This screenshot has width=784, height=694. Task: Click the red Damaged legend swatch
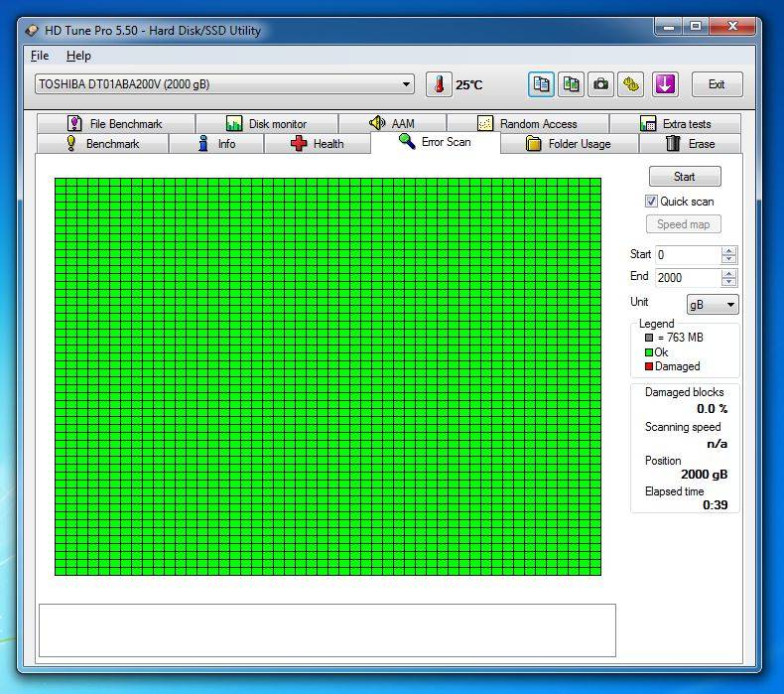(649, 366)
